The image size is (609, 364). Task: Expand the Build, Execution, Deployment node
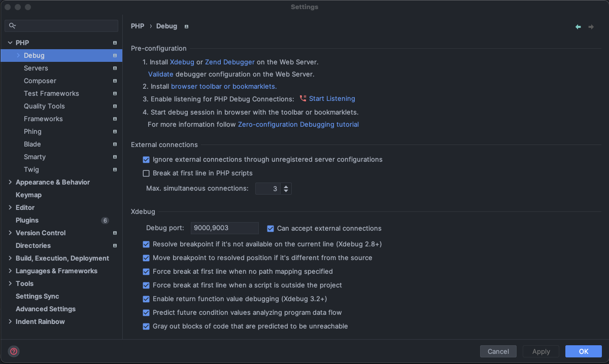pos(10,259)
